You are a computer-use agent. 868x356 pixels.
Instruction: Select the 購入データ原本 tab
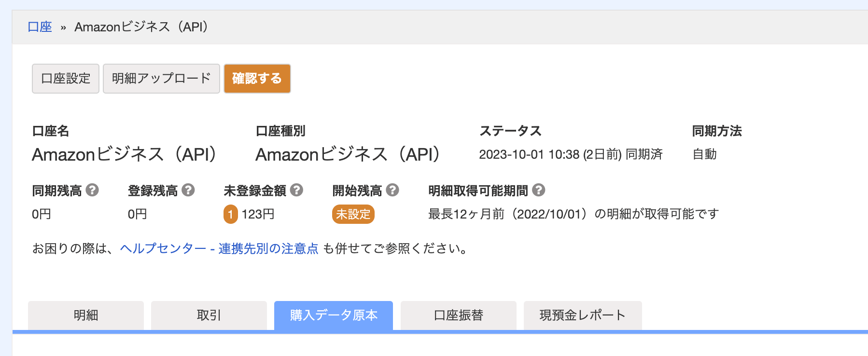pos(333,315)
